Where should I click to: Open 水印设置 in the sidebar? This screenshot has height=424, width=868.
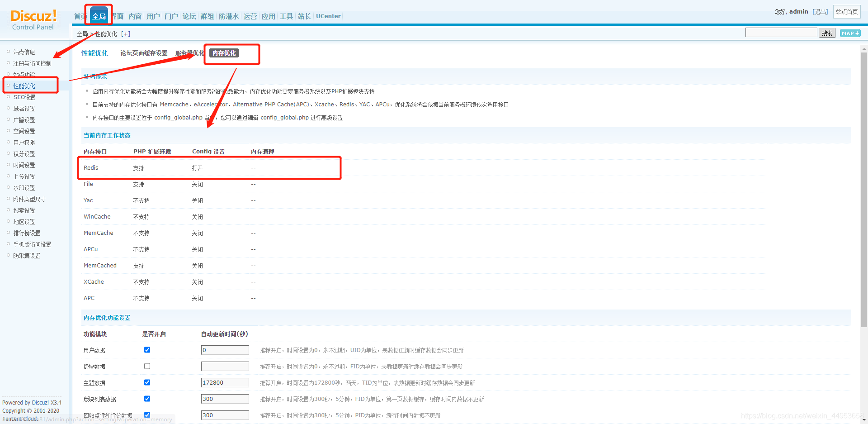tap(24, 188)
